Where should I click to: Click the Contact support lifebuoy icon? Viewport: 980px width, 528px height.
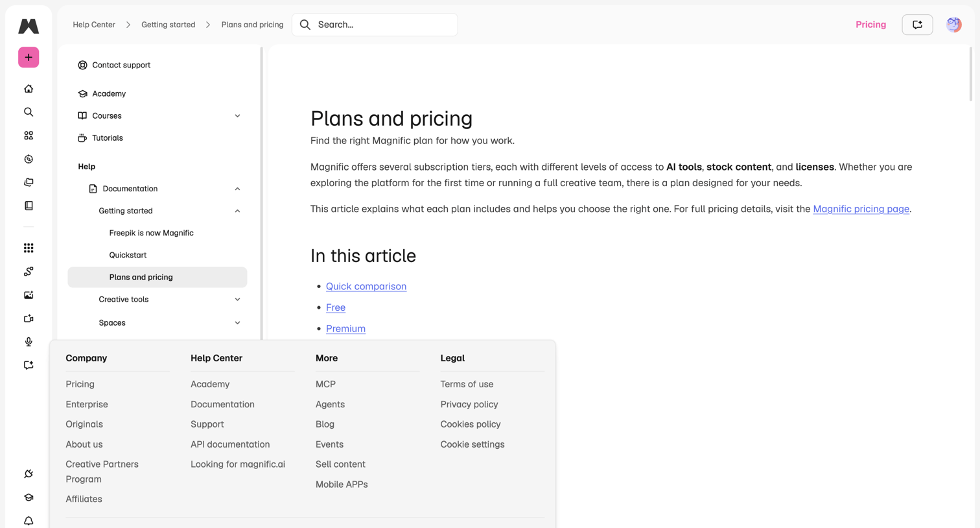(x=82, y=65)
